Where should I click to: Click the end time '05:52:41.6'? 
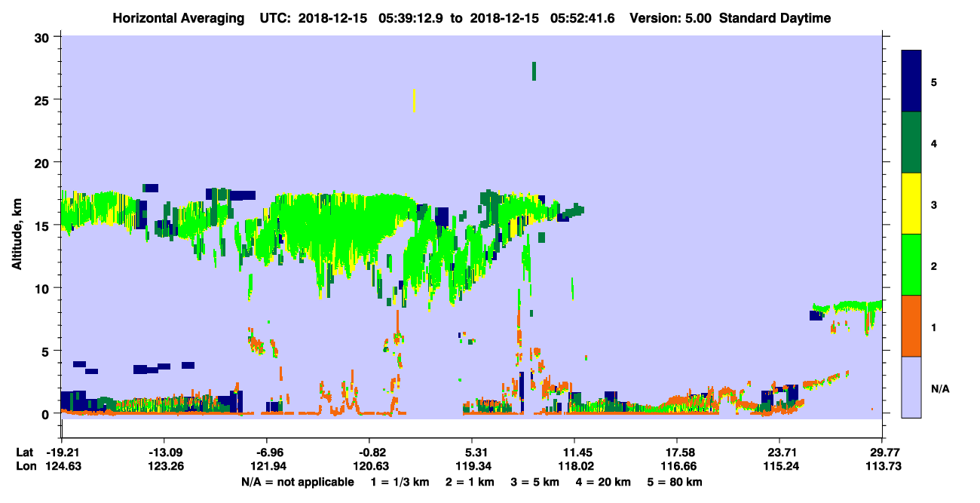coord(584,18)
